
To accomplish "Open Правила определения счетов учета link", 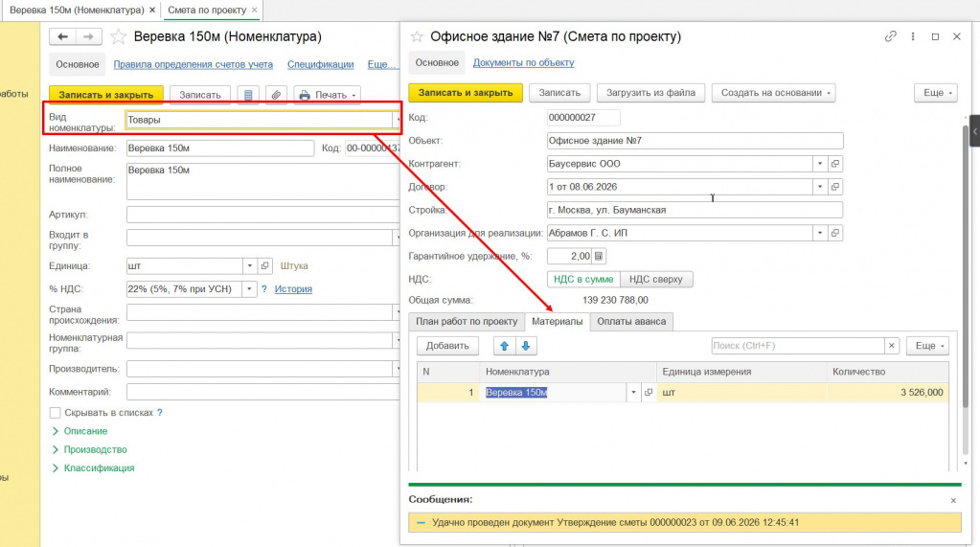I will click(194, 64).
